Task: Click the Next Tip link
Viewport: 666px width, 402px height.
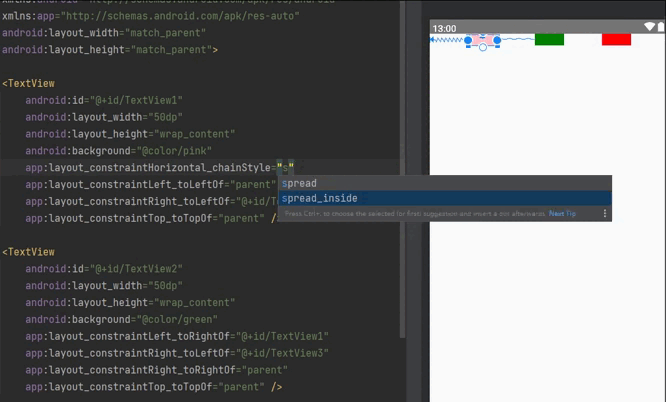Action: tap(562, 213)
